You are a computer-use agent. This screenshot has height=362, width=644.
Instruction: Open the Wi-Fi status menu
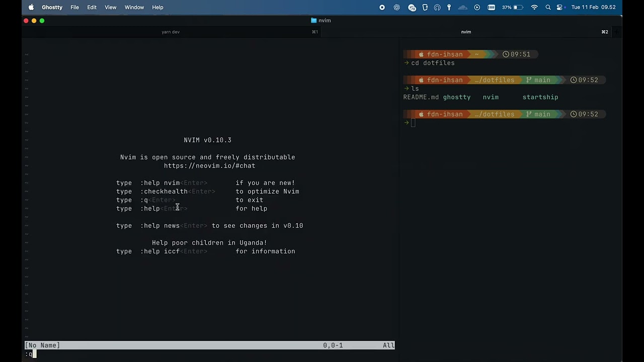(x=534, y=7)
